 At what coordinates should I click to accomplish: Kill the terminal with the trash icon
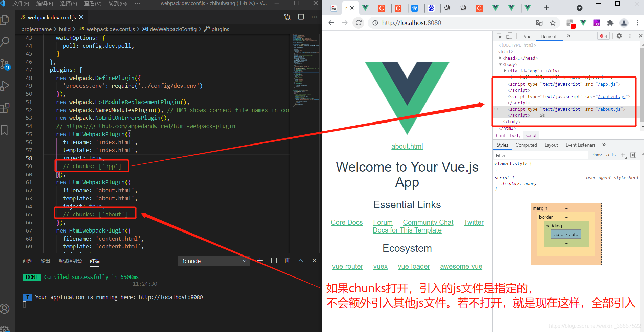[287, 260]
